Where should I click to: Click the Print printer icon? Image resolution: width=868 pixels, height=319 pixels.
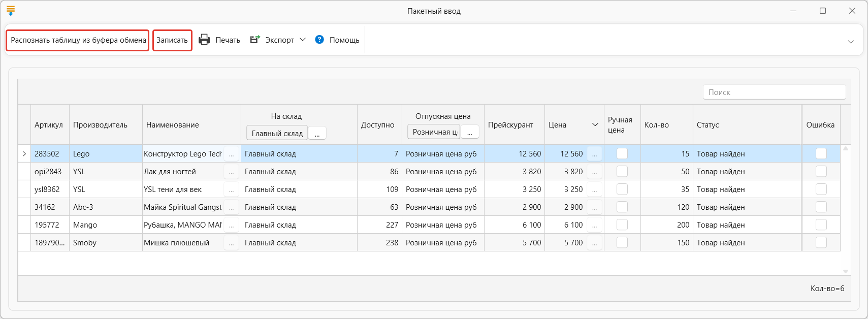tap(204, 40)
